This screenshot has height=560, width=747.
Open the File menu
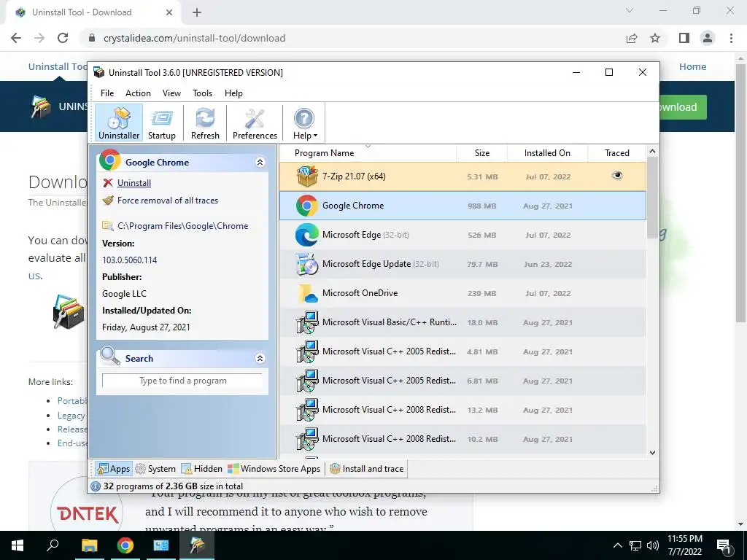pos(107,93)
